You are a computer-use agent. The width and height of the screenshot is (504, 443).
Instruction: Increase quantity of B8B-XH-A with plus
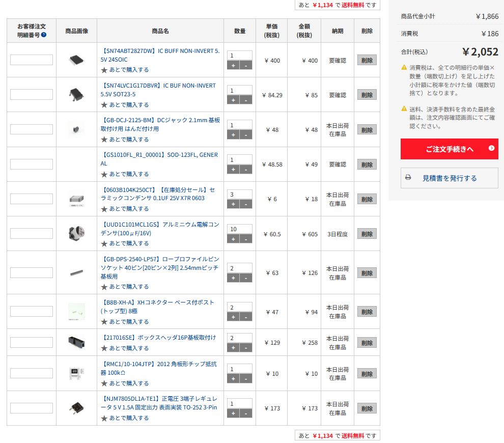point(233,317)
